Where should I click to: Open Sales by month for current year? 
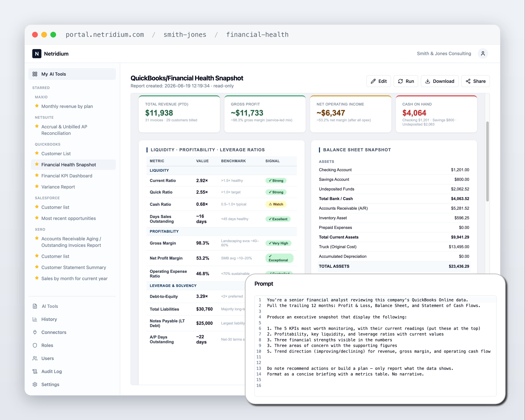74,278
